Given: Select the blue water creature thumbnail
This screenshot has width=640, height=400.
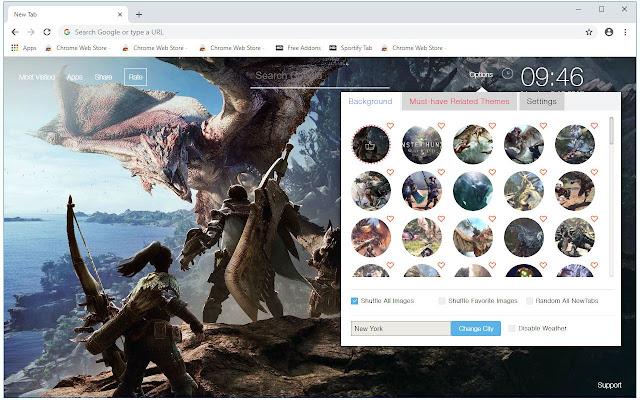Looking at the screenshot, I should 473,191.
